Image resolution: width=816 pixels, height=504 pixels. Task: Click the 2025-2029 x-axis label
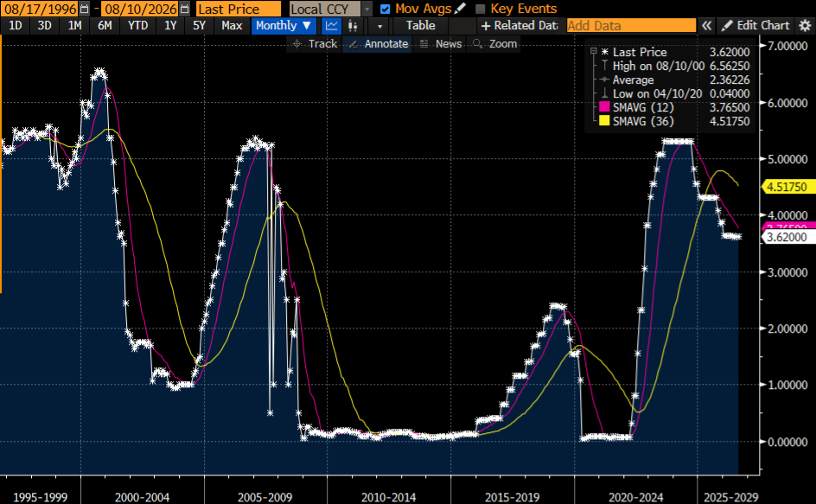pyautogui.click(x=731, y=497)
